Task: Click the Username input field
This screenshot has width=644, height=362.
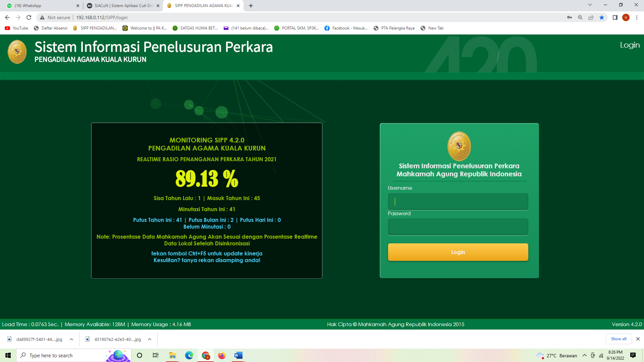Action: [x=458, y=202]
